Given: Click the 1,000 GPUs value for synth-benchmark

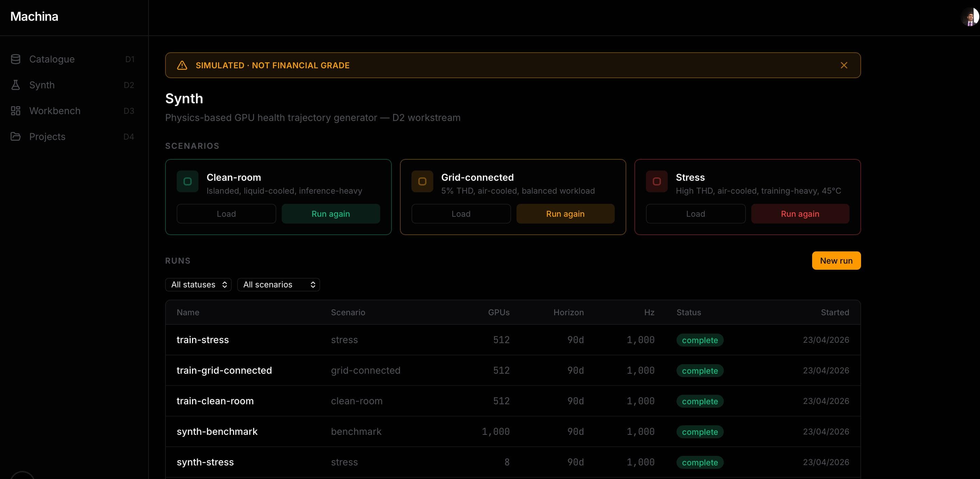Looking at the screenshot, I should tap(495, 431).
